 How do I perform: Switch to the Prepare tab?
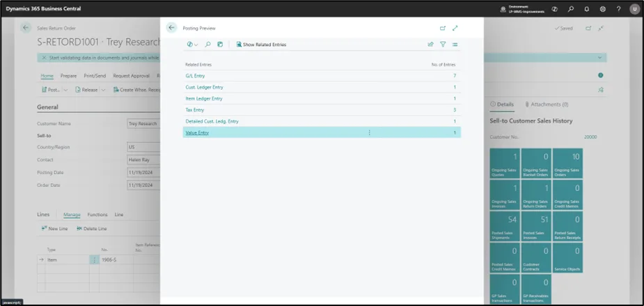pyautogui.click(x=69, y=76)
